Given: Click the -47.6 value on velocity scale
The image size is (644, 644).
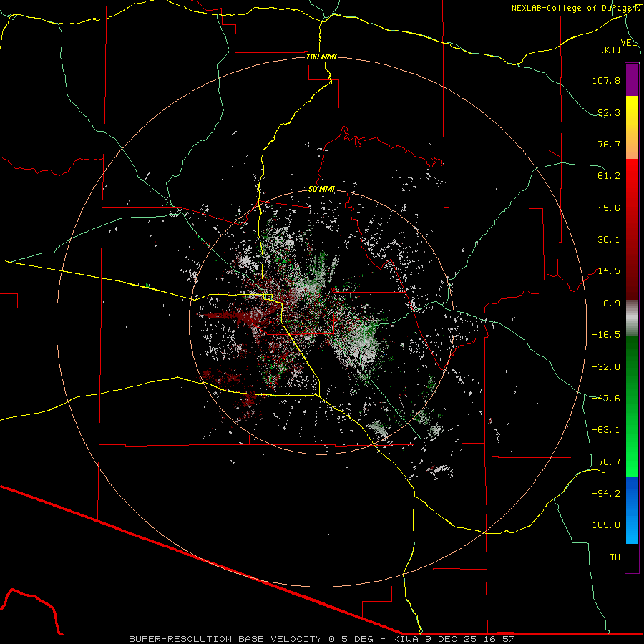Looking at the screenshot, I should [606, 399].
